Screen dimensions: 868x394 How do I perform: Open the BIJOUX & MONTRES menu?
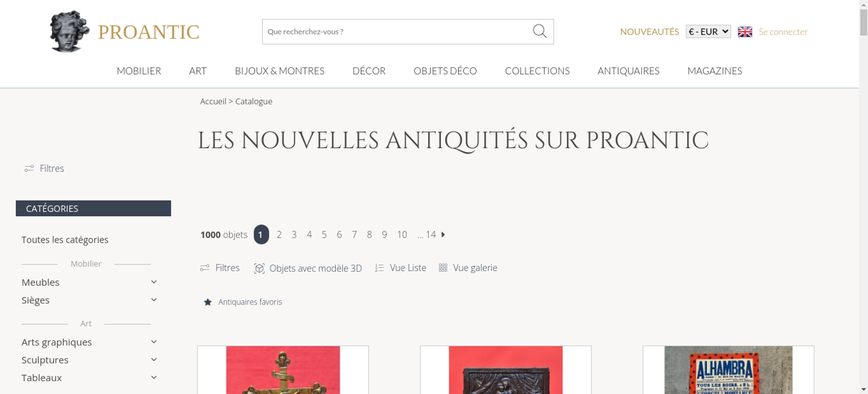tap(279, 71)
